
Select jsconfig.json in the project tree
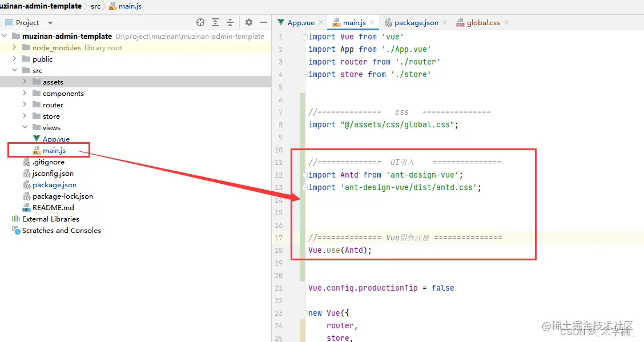coord(53,173)
